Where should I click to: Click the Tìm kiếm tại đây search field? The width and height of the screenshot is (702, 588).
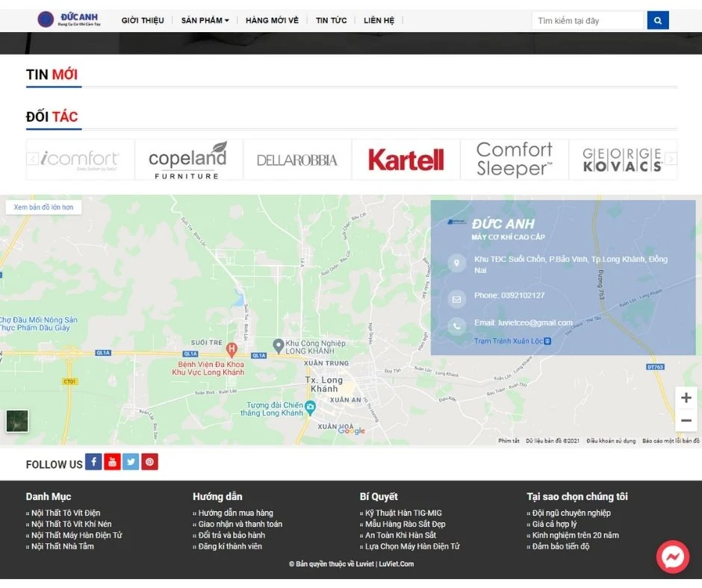point(588,21)
